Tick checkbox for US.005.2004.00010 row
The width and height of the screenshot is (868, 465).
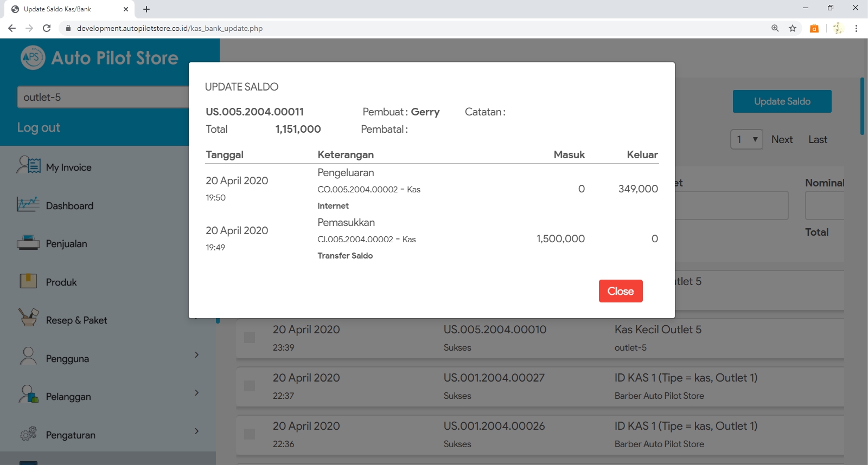[x=250, y=338]
